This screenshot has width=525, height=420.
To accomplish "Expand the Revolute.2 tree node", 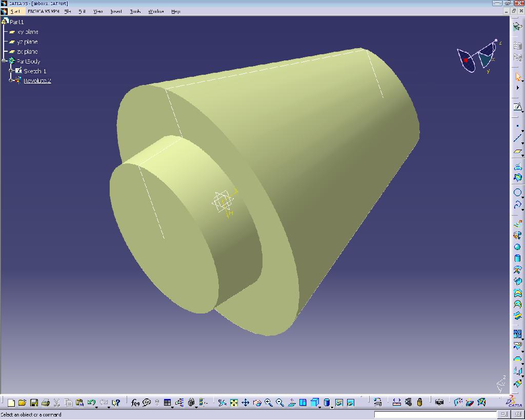I will [x=11, y=80].
